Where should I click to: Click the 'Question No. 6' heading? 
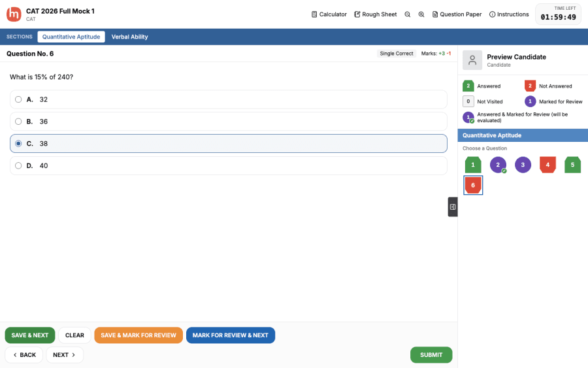pos(30,54)
